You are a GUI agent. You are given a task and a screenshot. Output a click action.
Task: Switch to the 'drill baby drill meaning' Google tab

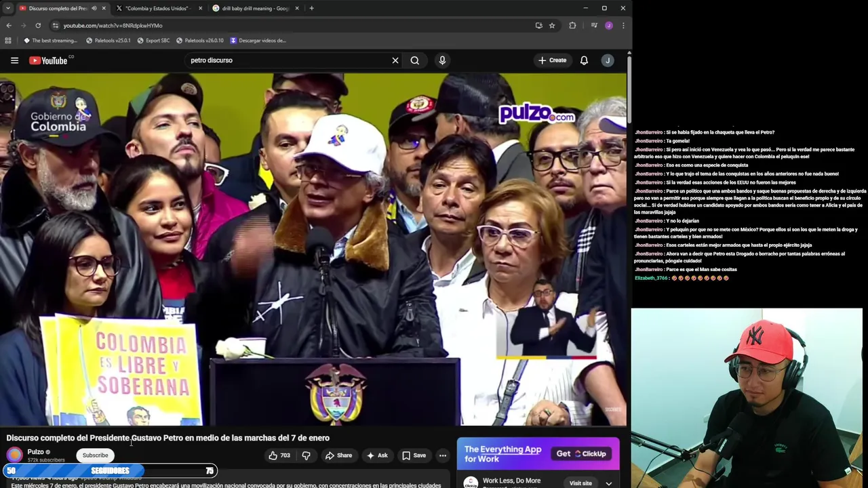[x=256, y=8]
